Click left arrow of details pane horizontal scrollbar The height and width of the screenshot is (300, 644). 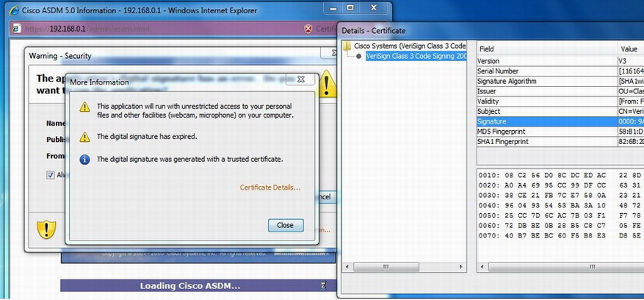point(482,267)
